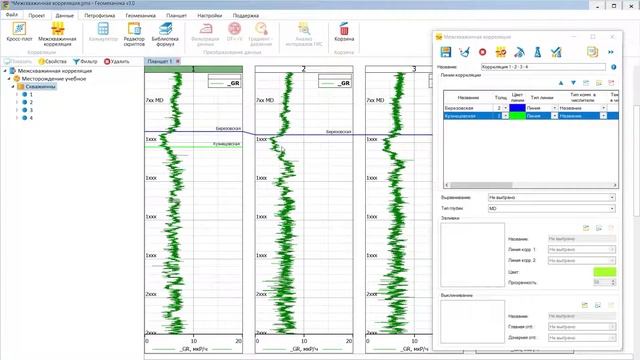Click the yellow correlation icon in the dialog toolbar
The height and width of the screenshot is (360, 640).
501,52
